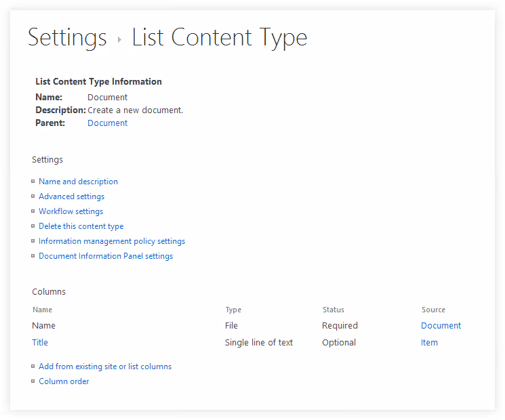Click the Settings breadcrumb heading
Viewport: 505px width, 420px height.
click(x=67, y=38)
